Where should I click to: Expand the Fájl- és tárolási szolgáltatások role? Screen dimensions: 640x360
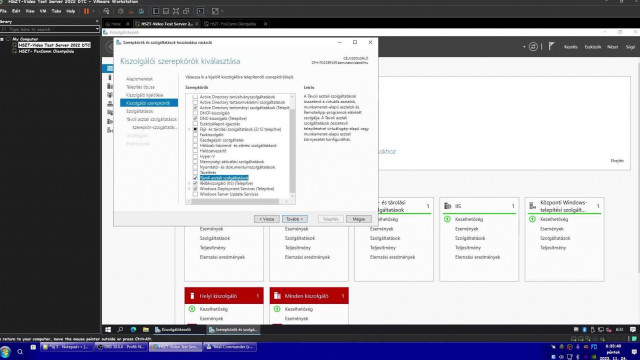pos(189,129)
